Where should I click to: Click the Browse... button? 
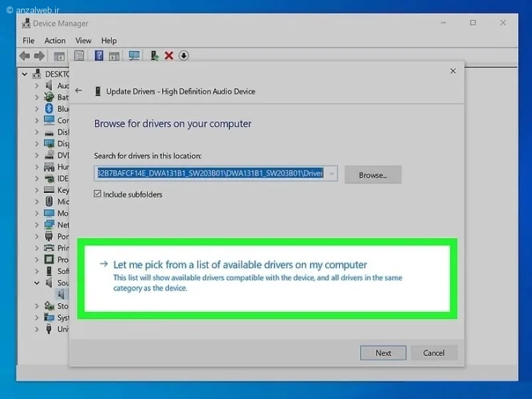point(373,175)
